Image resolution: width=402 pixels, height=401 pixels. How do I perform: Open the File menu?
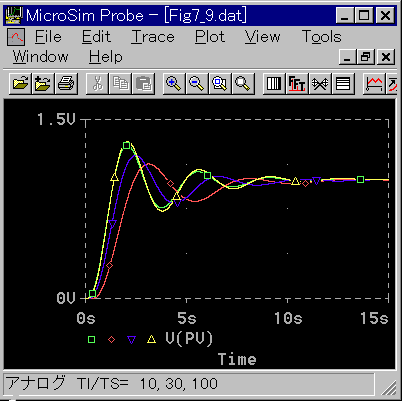[48, 37]
